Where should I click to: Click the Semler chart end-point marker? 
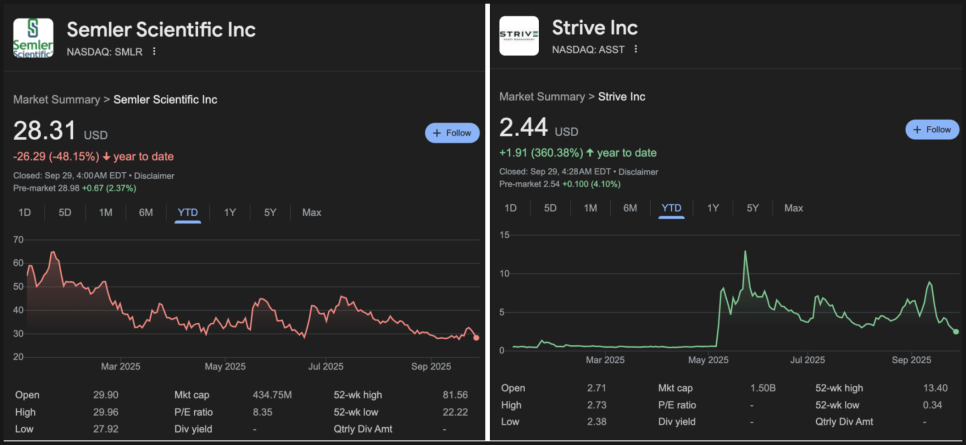476,338
